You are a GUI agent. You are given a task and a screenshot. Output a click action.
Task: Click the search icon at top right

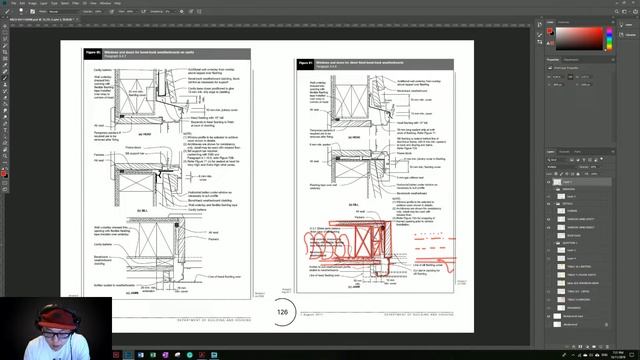tap(617, 12)
